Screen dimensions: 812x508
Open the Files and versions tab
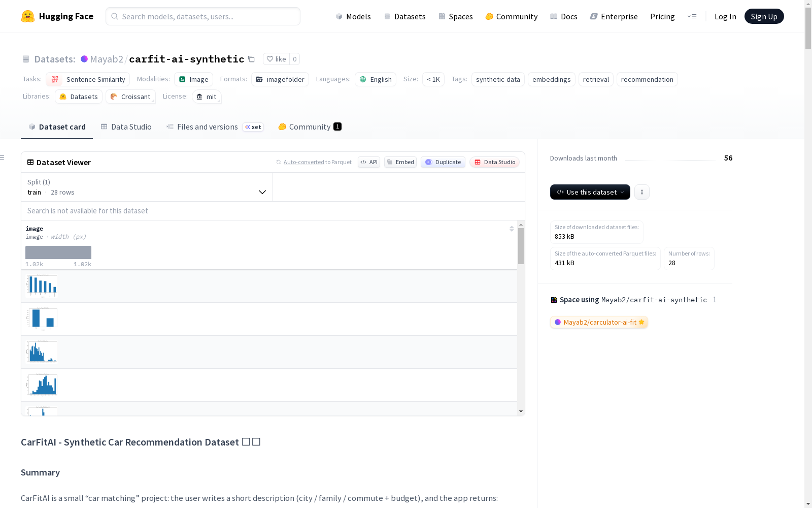(x=215, y=127)
